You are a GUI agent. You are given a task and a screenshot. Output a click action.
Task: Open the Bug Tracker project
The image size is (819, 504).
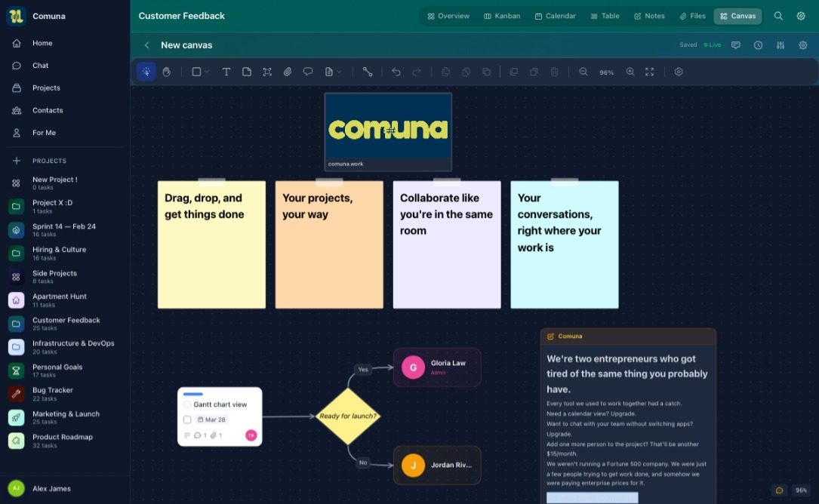coord(65,394)
